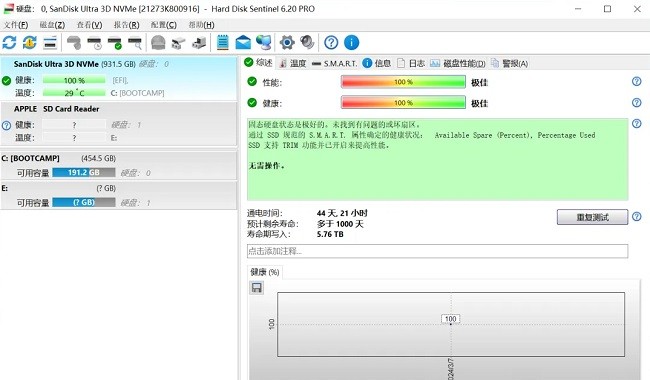Click the help icon next to 重复测试
The height and width of the screenshot is (380, 650).
[x=637, y=216]
